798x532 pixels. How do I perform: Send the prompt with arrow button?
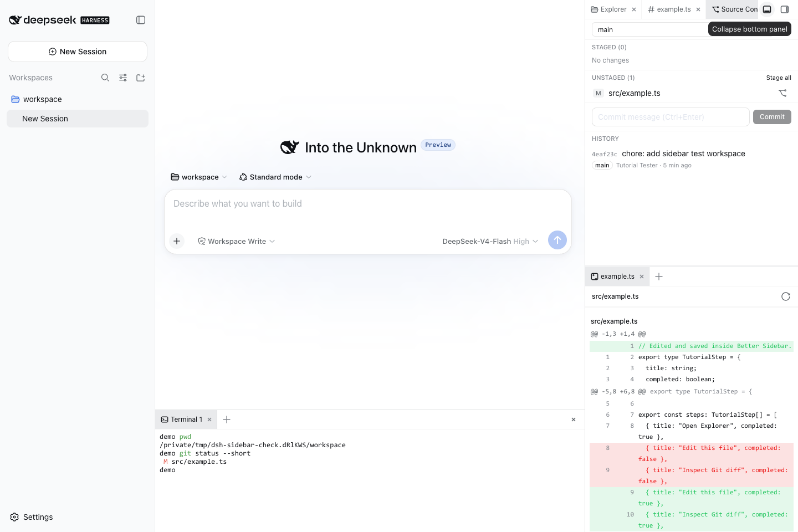(x=557, y=240)
